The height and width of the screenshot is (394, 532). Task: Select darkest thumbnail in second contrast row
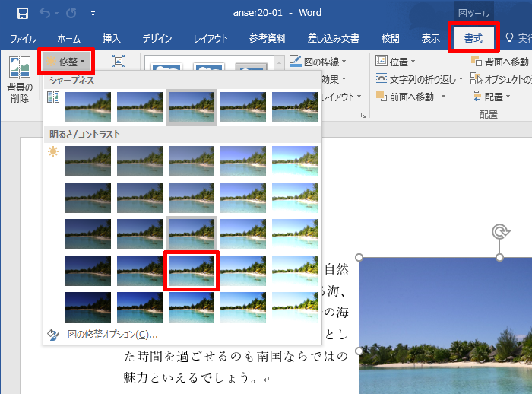pyautogui.click(x=88, y=198)
